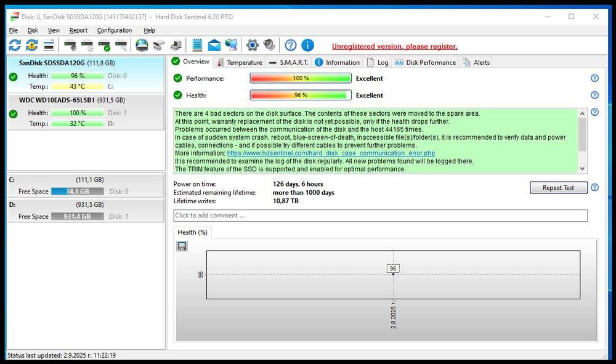Click the speaker sound icon
The width and height of the screenshot is (616, 364).
(269, 45)
